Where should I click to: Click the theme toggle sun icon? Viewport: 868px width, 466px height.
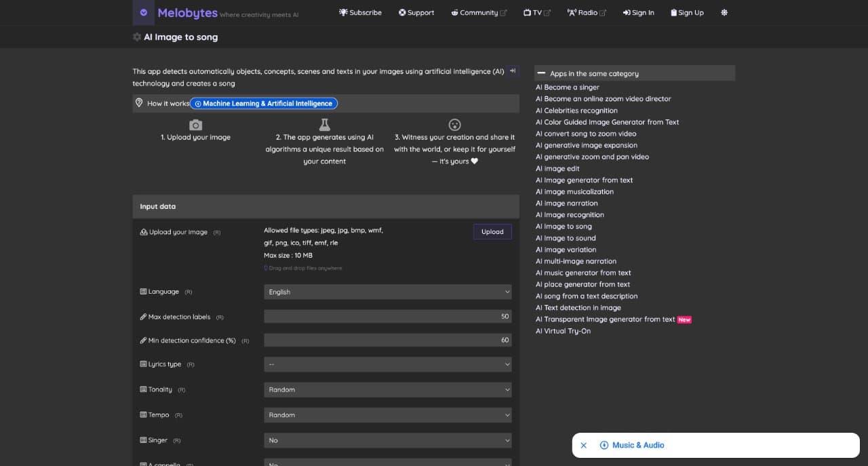724,12
